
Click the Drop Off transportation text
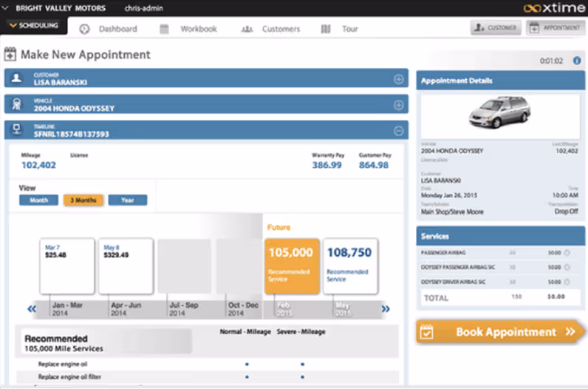tap(567, 212)
